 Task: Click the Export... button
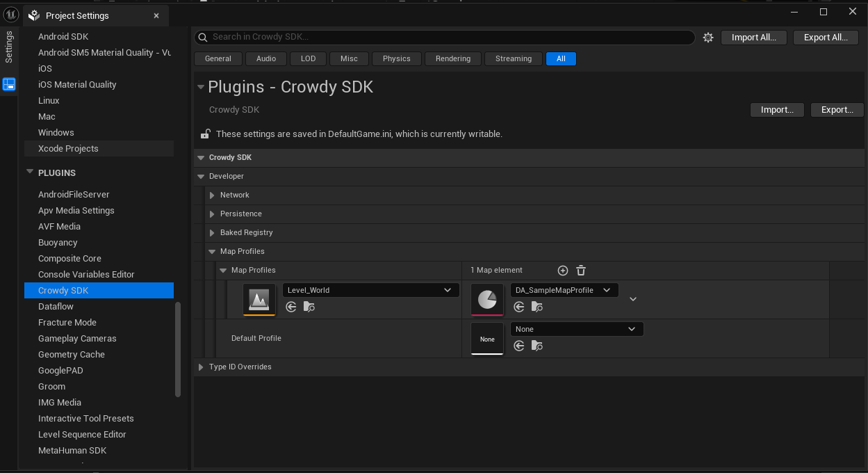(x=837, y=110)
